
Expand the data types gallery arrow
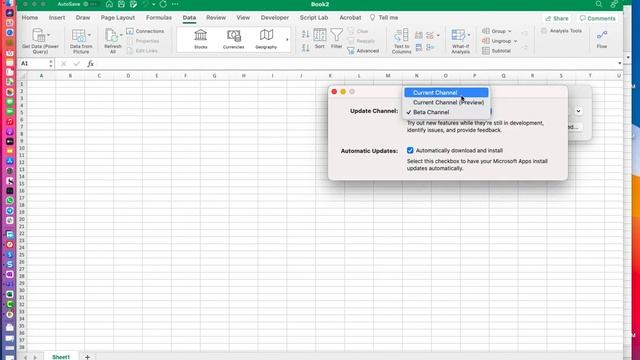(287, 40)
